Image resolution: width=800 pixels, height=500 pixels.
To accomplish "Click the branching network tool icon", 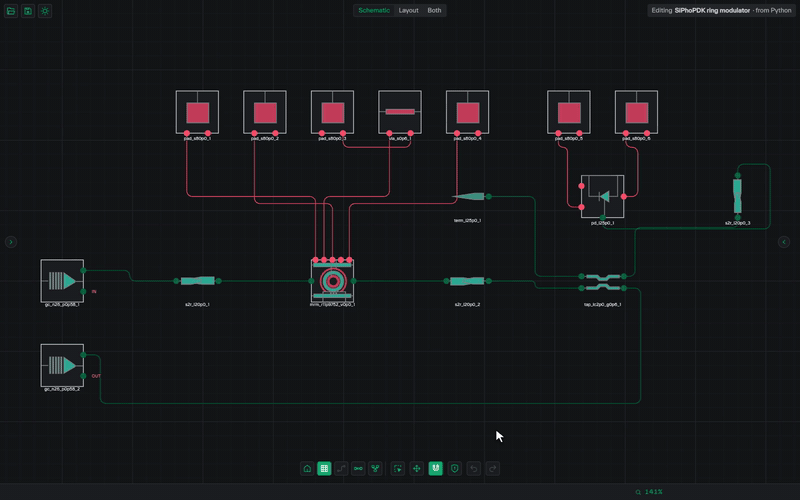I will click(376, 468).
